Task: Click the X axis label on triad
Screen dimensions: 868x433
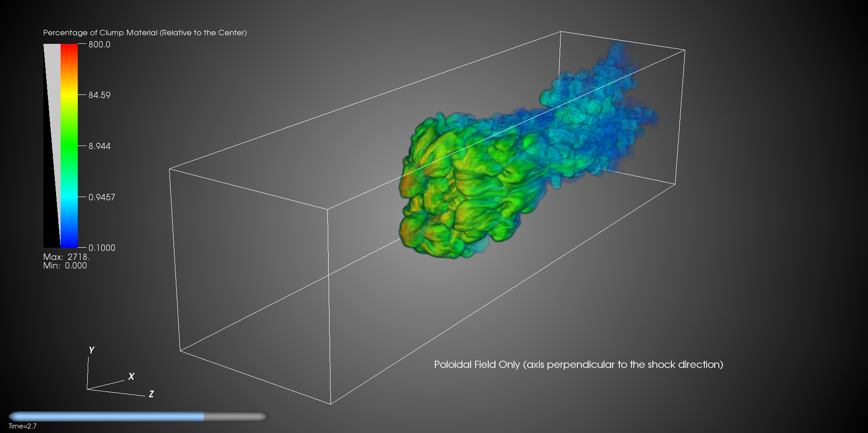Action: click(132, 376)
